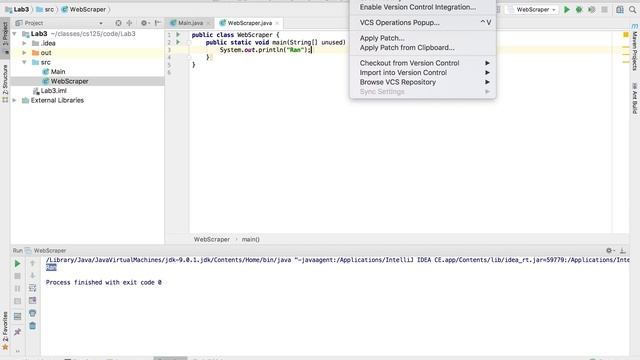Toggle soft-wrap in Run console
This screenshot has width=640, height=360.
coord(33,288)
